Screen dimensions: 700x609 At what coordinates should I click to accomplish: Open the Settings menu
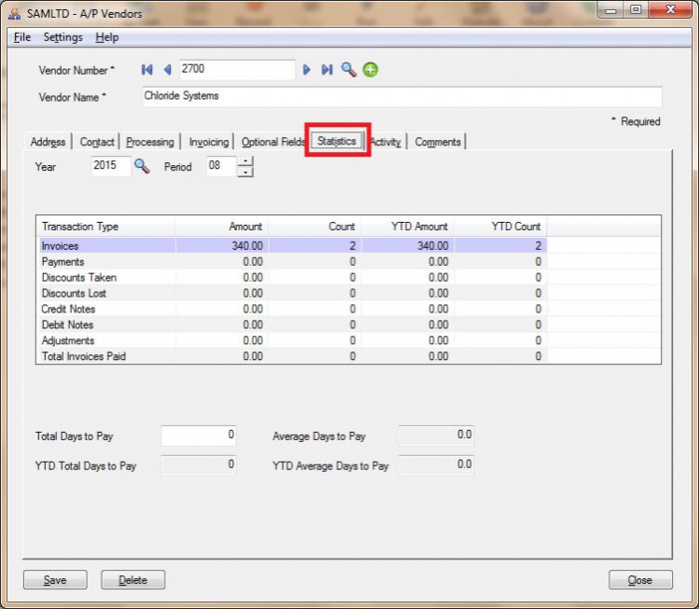[63, 37]
